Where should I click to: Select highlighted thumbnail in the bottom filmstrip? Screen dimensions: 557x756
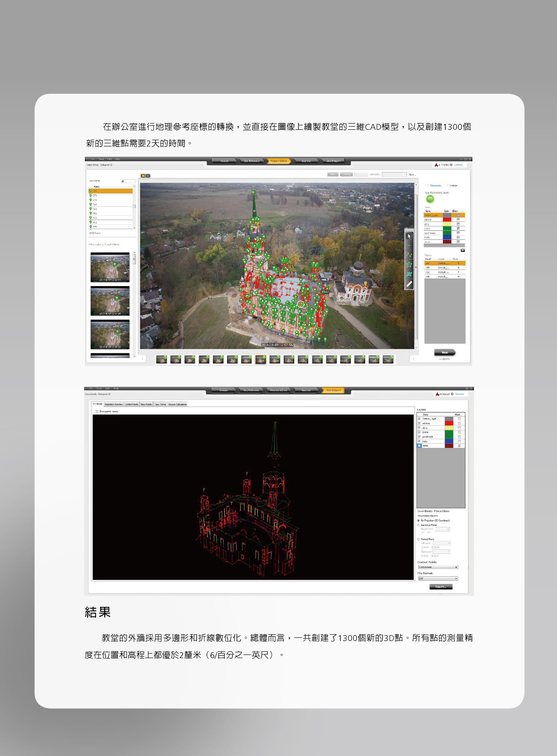click(x=261, y=359)
